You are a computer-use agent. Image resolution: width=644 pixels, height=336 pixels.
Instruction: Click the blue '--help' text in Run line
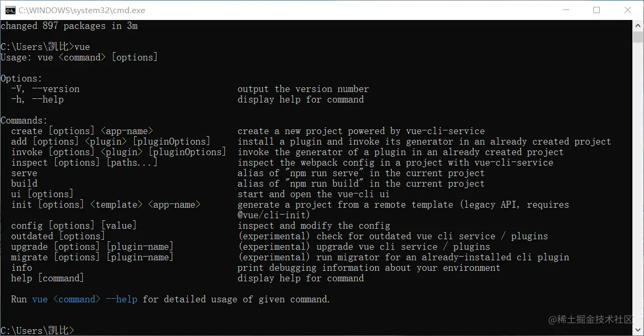[122, 299]
